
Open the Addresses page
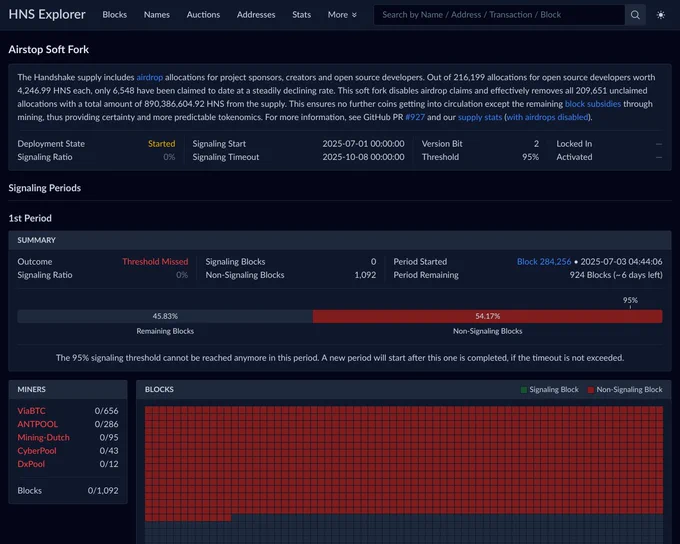(256, 15)
